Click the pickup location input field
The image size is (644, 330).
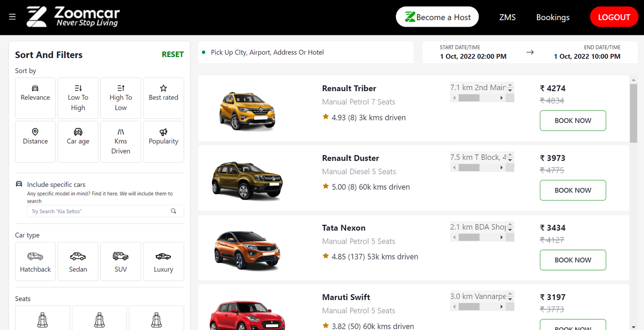tap(306, 52)
